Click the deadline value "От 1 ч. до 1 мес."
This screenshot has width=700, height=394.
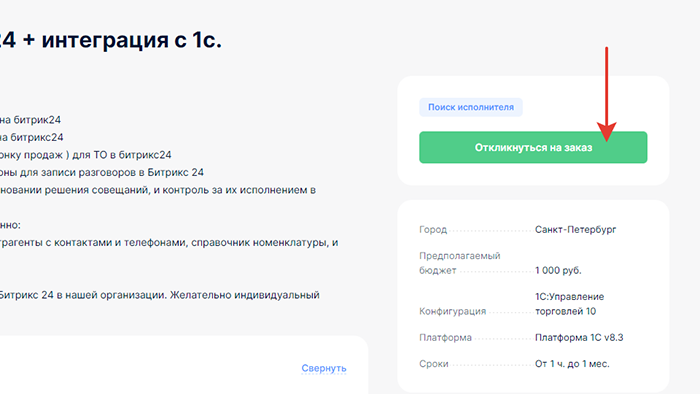[x=572, y=364]
